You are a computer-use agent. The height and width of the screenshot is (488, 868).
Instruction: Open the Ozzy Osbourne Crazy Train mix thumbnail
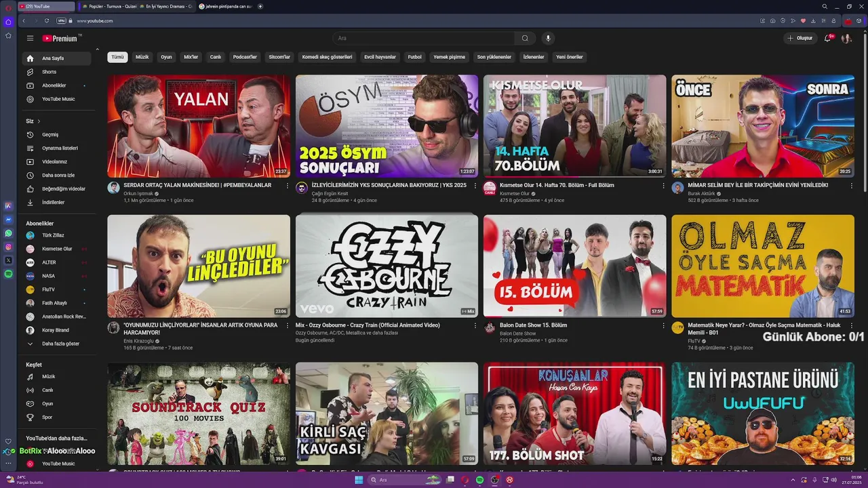click(x=387, y=266)
